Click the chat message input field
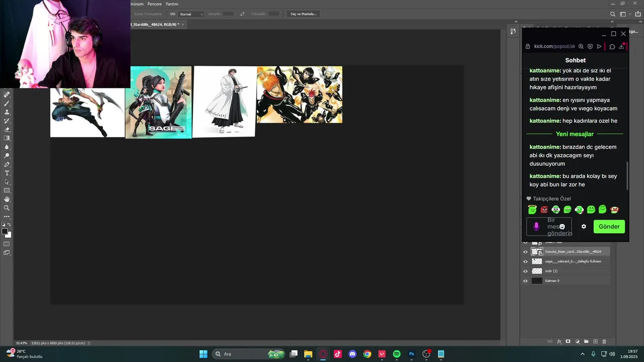644x362 pixels. pyautogui.click(x=549, y=227)
